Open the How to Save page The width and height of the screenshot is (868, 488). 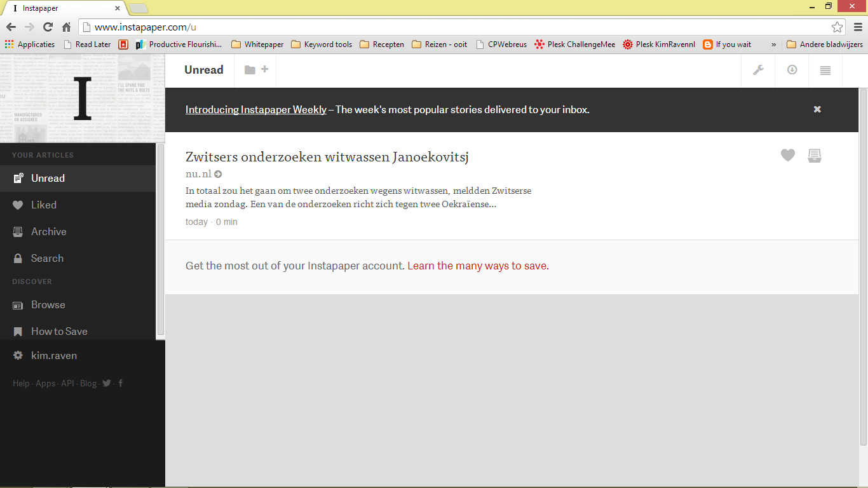(78, 332)
